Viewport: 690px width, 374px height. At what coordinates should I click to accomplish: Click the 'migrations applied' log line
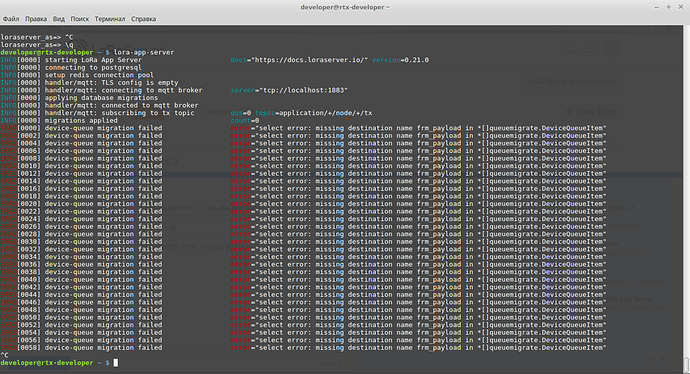130,121
